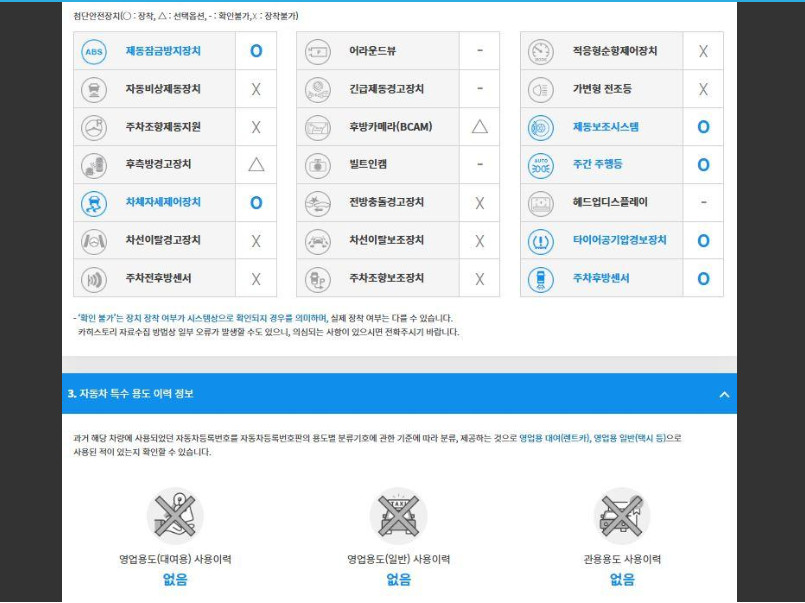
Task: Click the crossed-out 영업용도(대여용) history icon
Action: coord(175,513)
